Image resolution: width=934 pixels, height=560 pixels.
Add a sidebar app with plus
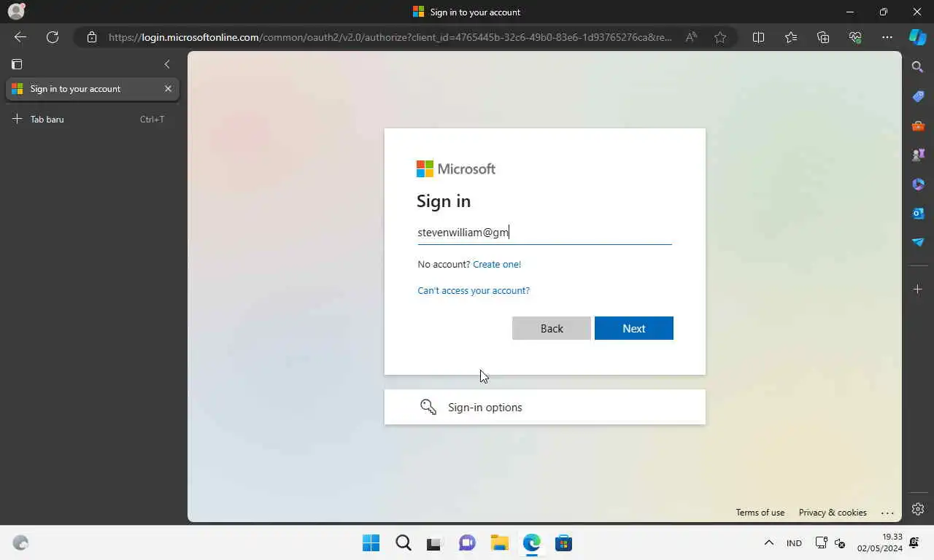918,289
